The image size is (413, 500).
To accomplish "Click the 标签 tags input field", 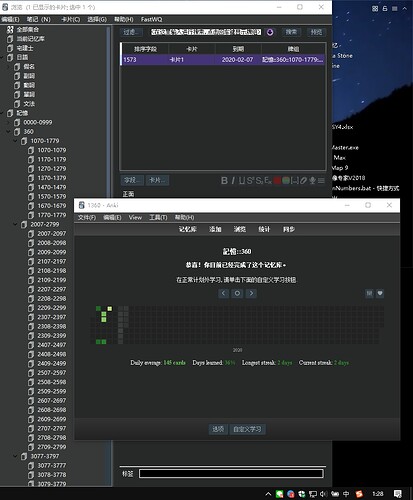I will click(231, 473).
